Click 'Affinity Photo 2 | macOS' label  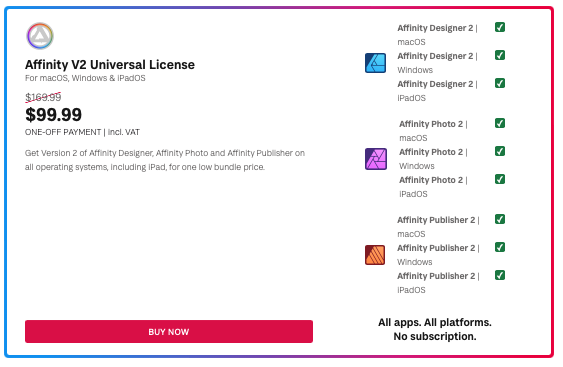pos(433,131)
